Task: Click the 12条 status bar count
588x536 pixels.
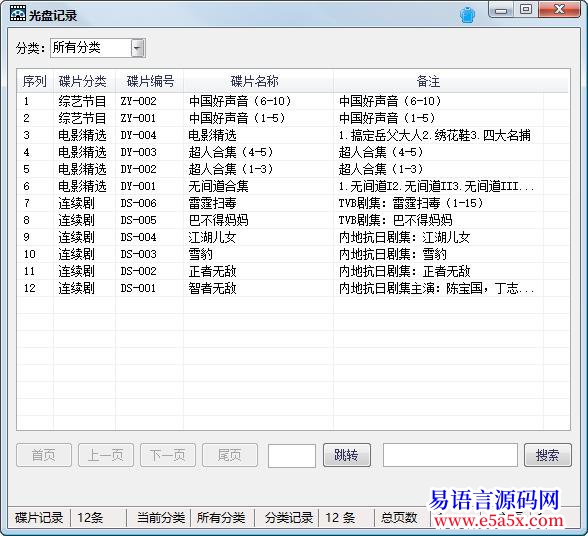Action: [90, 518]
